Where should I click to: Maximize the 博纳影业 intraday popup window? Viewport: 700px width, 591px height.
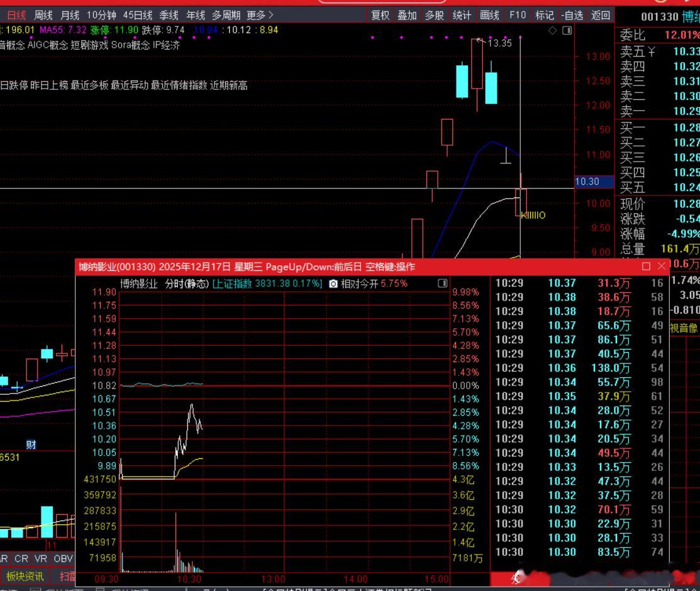click(x=646, y=267)
